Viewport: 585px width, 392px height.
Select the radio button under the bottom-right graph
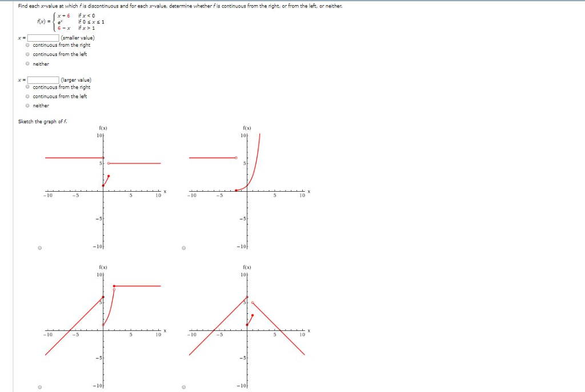pos(183,386)
